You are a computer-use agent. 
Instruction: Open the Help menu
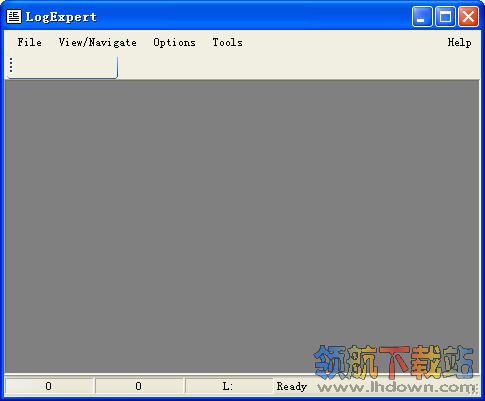459,42
